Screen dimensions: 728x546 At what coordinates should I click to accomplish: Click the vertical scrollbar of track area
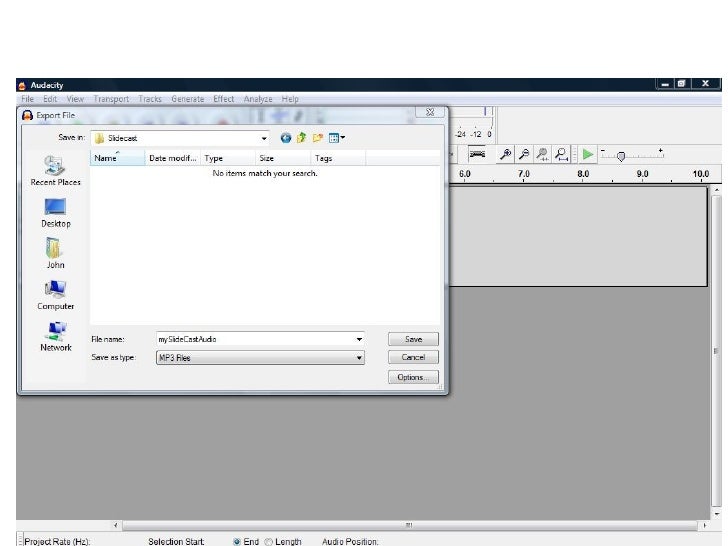tap(716, 351)
